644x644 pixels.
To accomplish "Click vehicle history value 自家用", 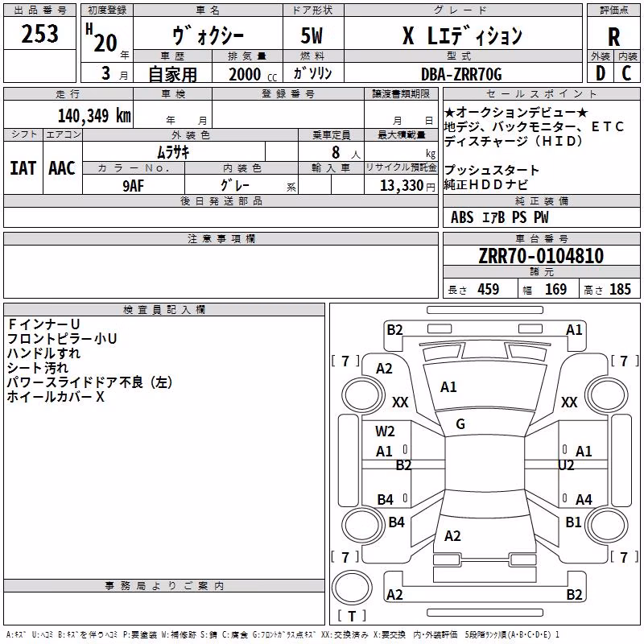I will coord(172,74).
